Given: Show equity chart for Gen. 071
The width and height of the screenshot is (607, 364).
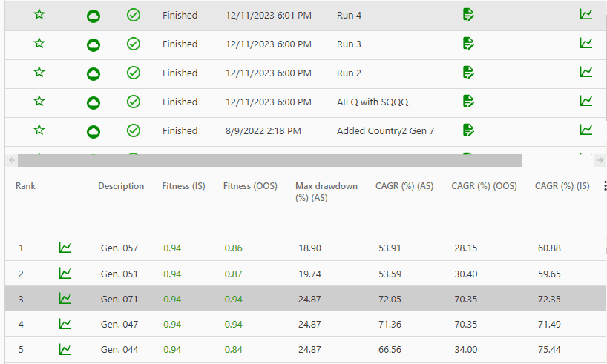Looking at the screenshot, I should [x=65, y=299].
